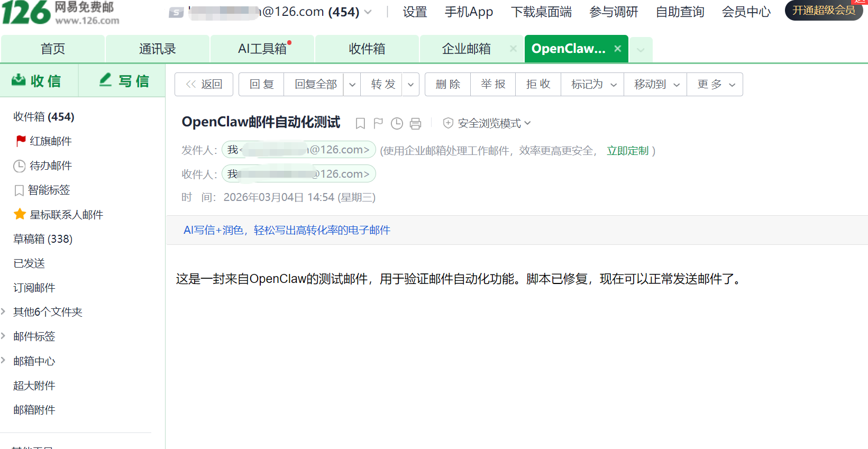Click the 收信 receive mail button
Viewport: 868px width, 449px height.
39,81
